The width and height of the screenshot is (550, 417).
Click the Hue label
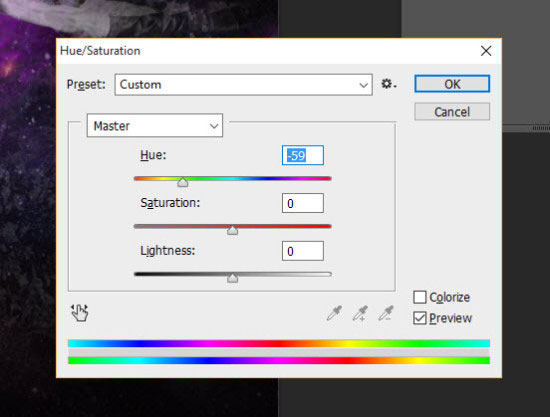[x=153, y=155]
